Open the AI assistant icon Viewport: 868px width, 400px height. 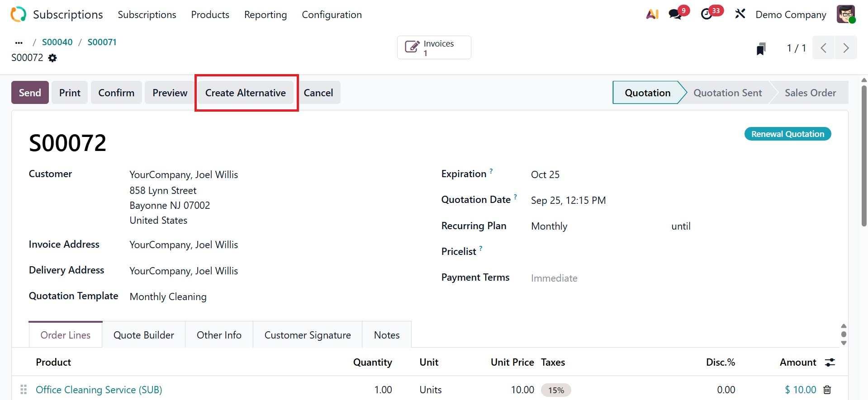click(652, 14)
